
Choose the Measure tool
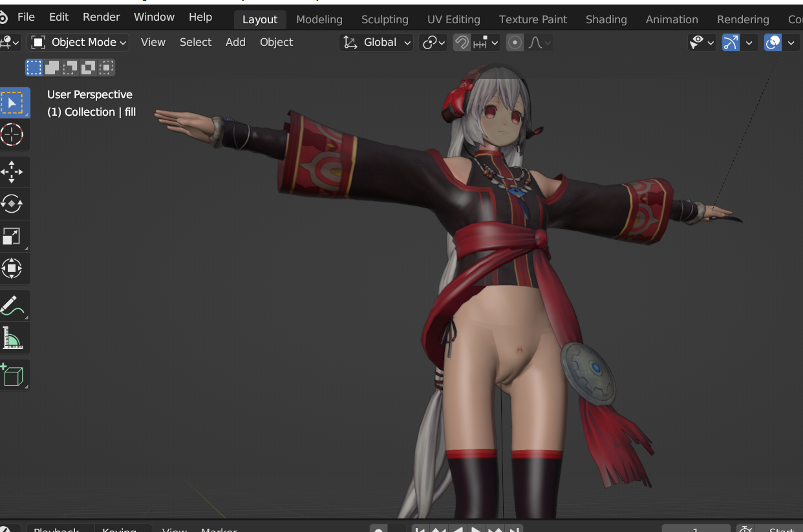pos(13,337)
